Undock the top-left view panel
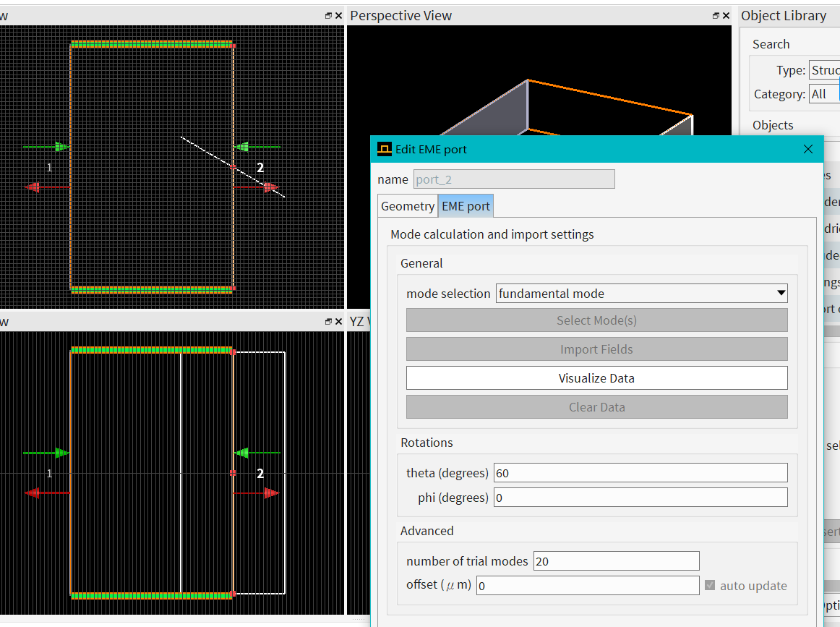The image size is (840, 627). click(328, 16)
